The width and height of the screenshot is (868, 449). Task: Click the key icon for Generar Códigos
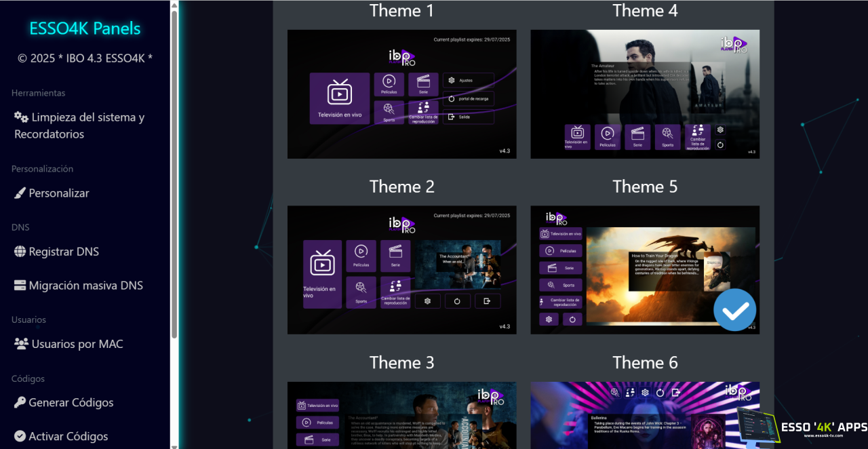[20, 402]
